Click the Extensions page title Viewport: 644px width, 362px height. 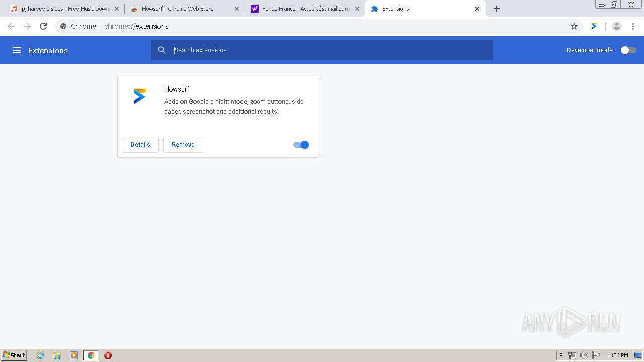(48, 50)
